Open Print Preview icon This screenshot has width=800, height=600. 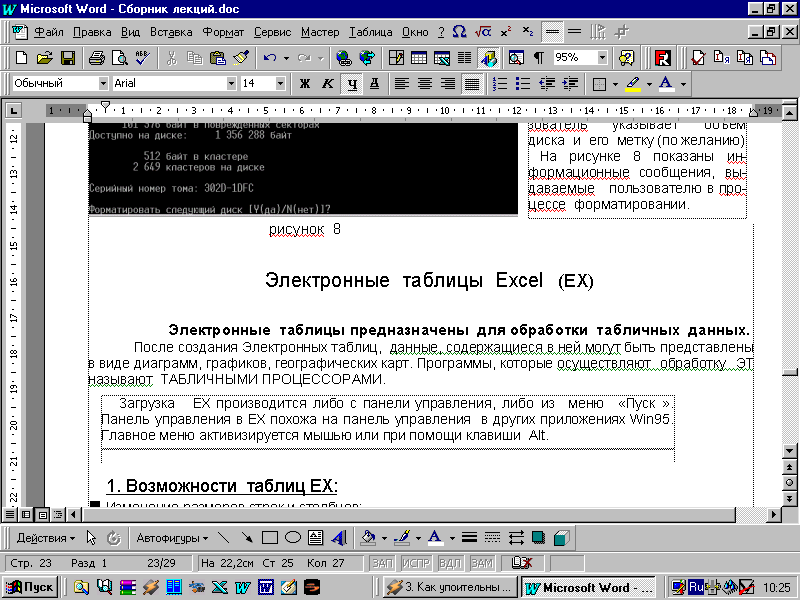pyautogui.click(x=119, y=58)
